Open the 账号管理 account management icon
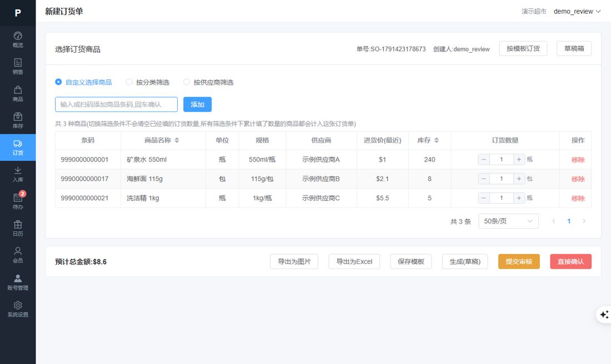611x364 pixels. coord(18,282)
